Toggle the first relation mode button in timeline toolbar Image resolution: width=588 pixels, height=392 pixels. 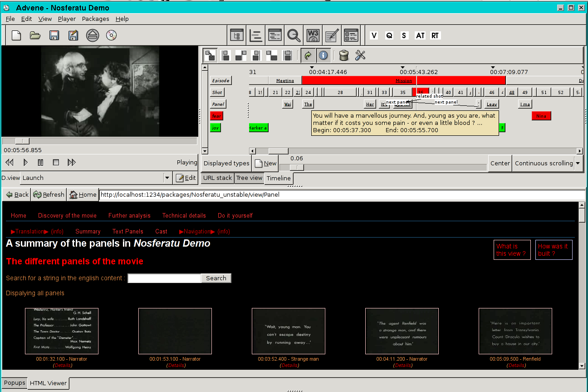210,55
